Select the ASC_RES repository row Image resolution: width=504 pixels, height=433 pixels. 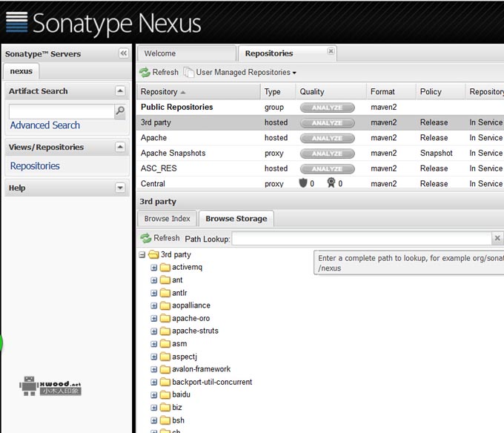(320, 168)
